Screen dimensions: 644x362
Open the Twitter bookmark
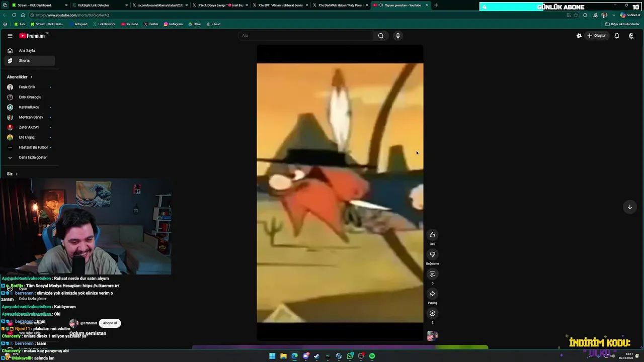[x=151, y=24]
